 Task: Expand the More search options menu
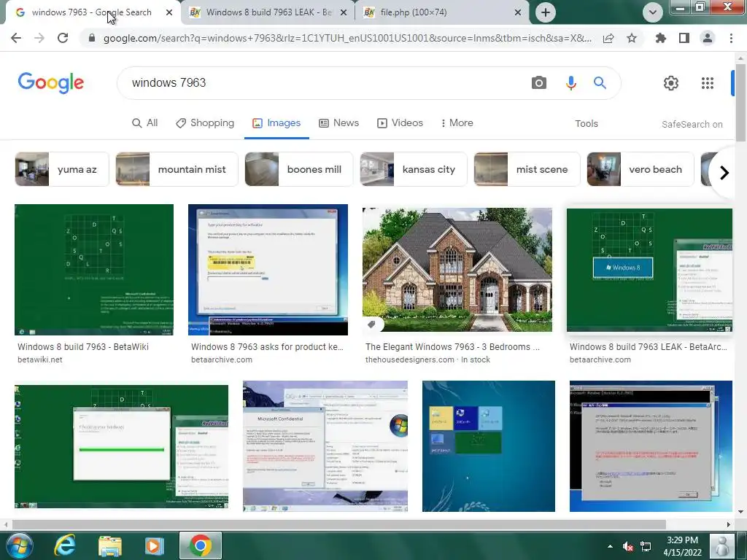[457, 122]
